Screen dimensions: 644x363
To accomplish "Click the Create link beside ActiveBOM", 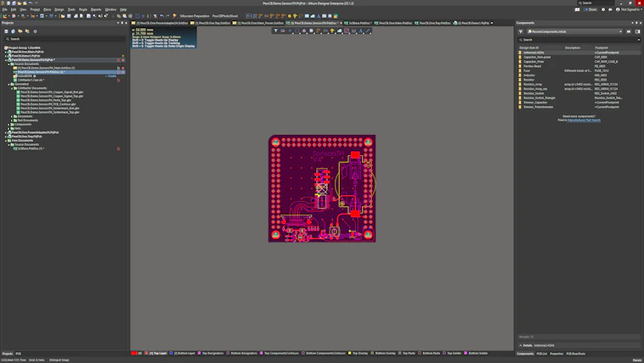I will point(111,76).
